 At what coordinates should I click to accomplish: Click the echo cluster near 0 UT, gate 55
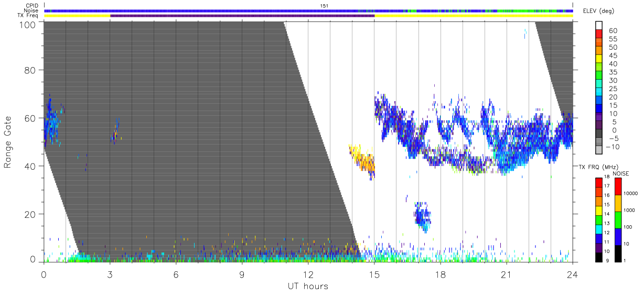click(x=51, y=122)
